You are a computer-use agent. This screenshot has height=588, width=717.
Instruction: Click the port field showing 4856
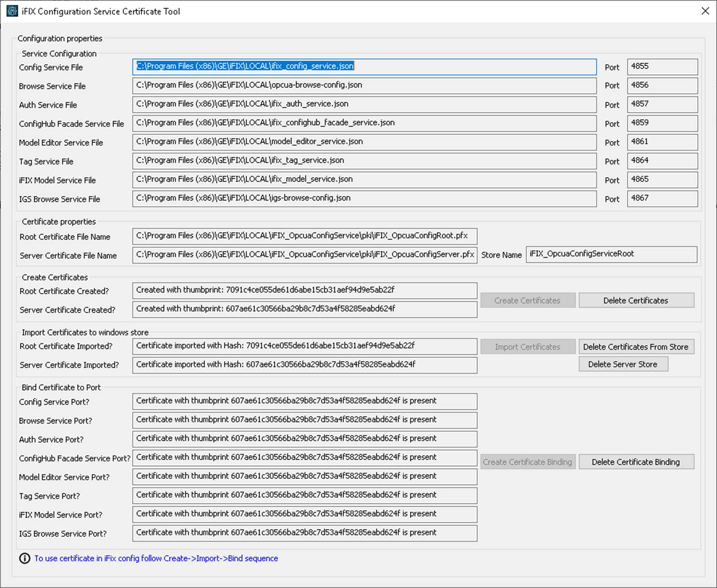662,85
